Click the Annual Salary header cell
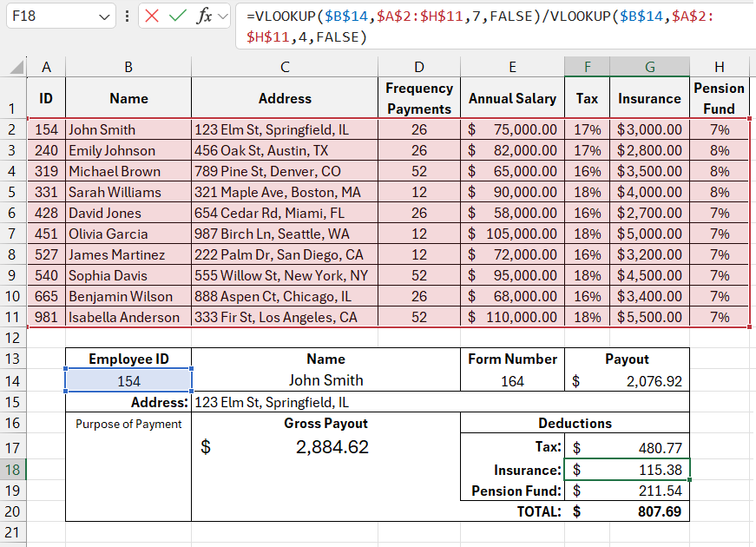 512,98
